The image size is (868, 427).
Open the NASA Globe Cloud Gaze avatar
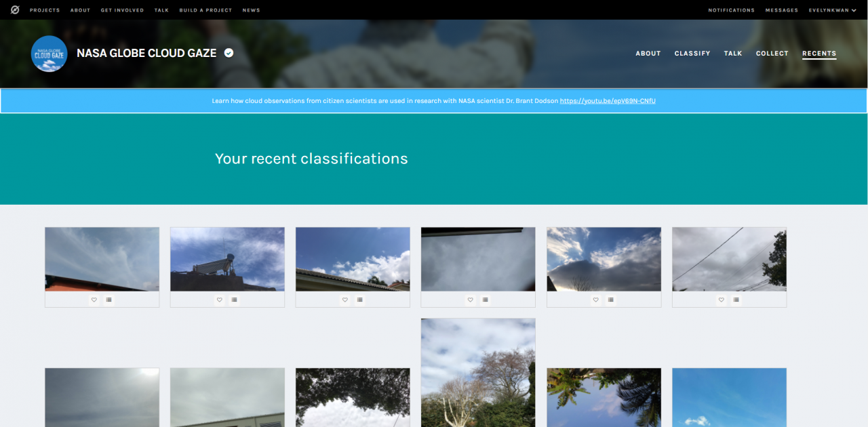(x=49, y=54)
